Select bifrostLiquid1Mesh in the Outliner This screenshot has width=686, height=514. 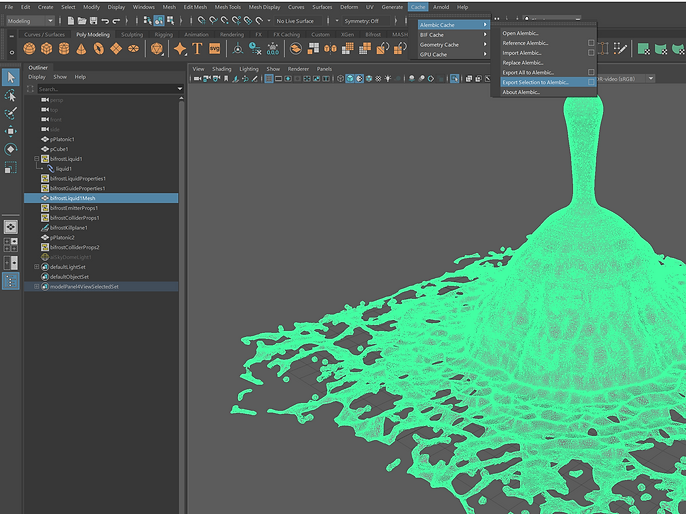click(101, 198)
